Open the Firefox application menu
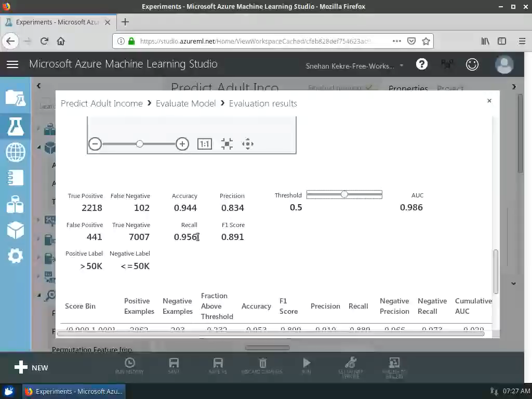This screenshot has width=532, height=399. pos(522,41)
